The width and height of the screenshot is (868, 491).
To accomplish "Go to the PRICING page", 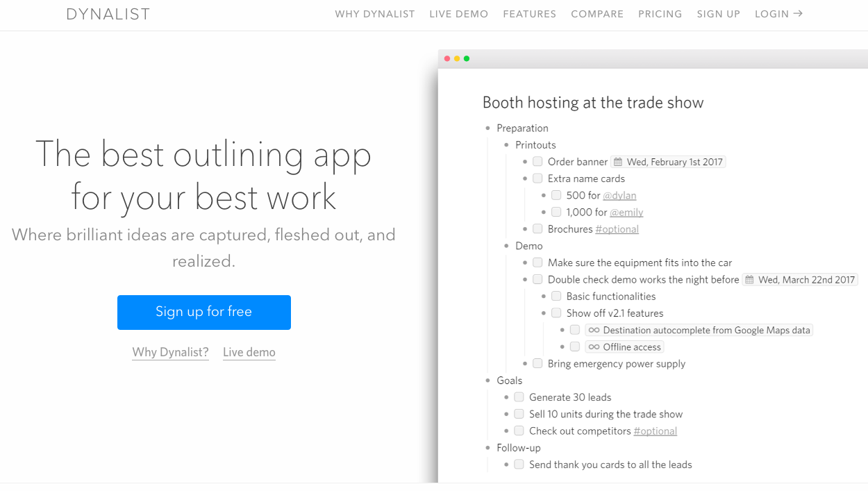I will tap(660, 14).
